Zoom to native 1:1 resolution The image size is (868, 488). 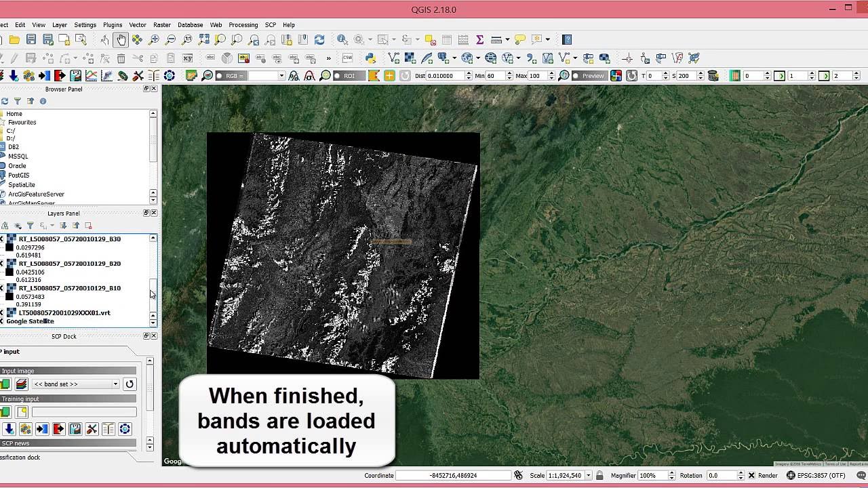[x=187, y=40]
